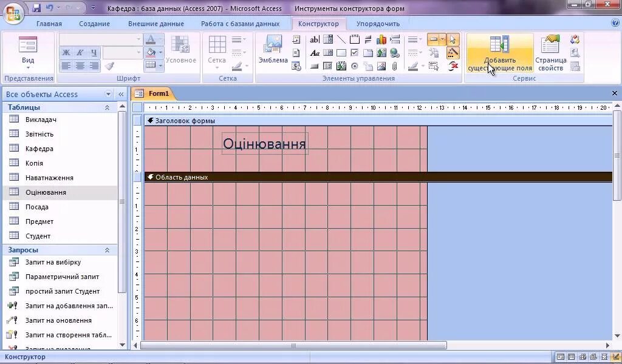Toggle left text alignment
Image resolution: width=622 pixels, height=364 pixels.
[x=66, y=66]
